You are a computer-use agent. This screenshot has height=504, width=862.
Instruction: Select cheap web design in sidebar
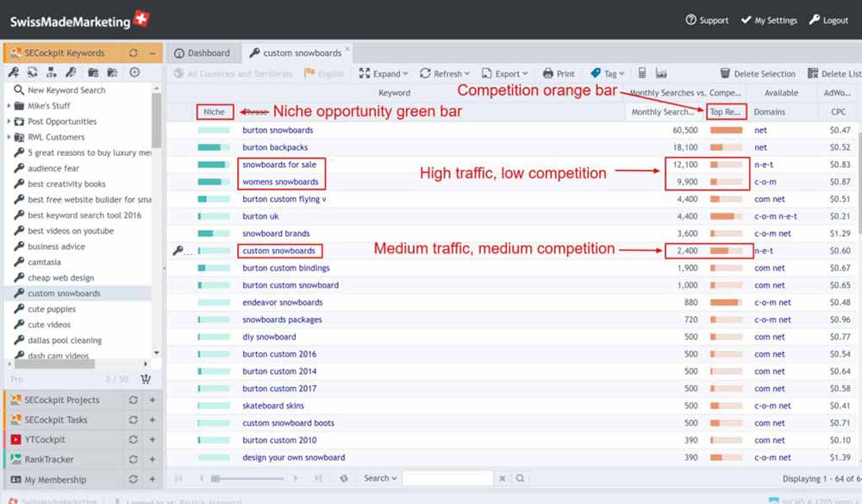click(60, 277)
